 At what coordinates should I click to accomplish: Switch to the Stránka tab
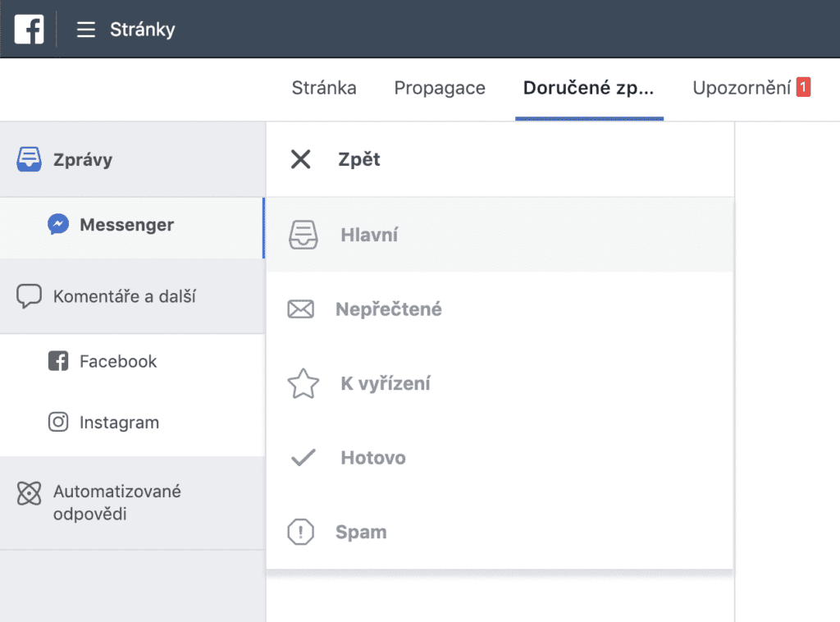[324, 88]
